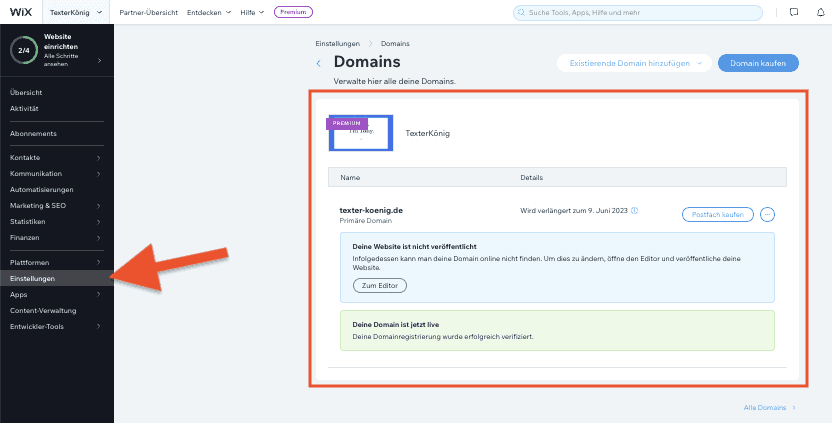Screen dimensions: 832x423
Task: Expand the Hilfe menu
Action: (252, 12)
